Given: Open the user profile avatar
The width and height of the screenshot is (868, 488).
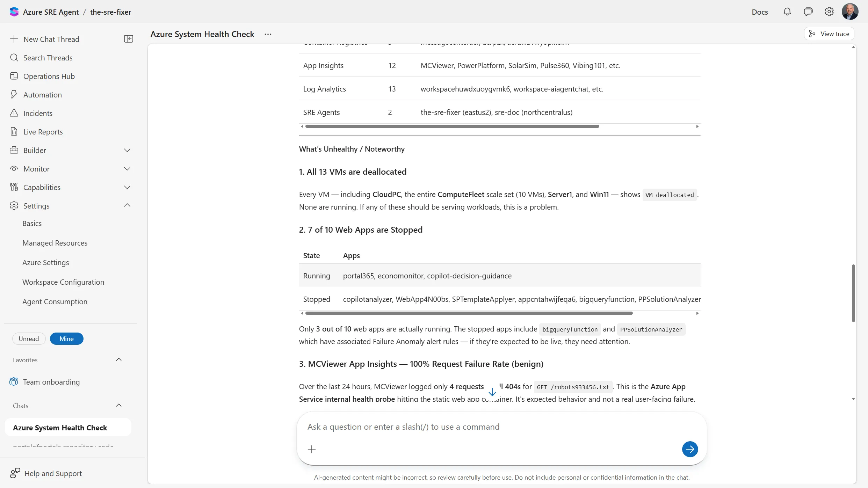Looking at the screenshot, I should [x=850, y=12].
